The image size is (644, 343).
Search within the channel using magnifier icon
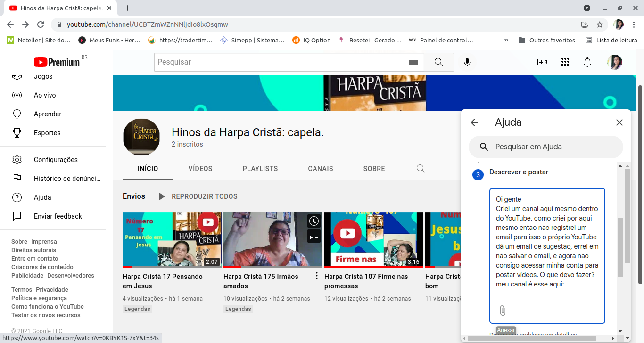pyautogui.click(x=421, y=169)
